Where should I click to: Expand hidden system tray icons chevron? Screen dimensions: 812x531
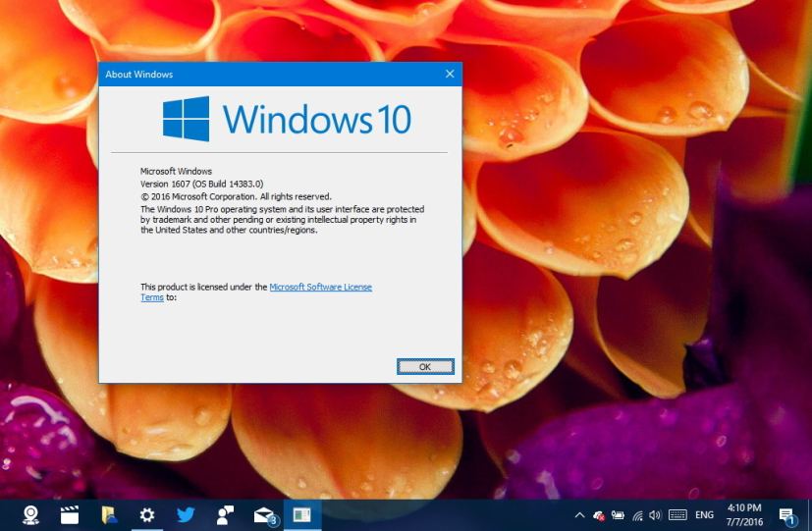point(578,514)
